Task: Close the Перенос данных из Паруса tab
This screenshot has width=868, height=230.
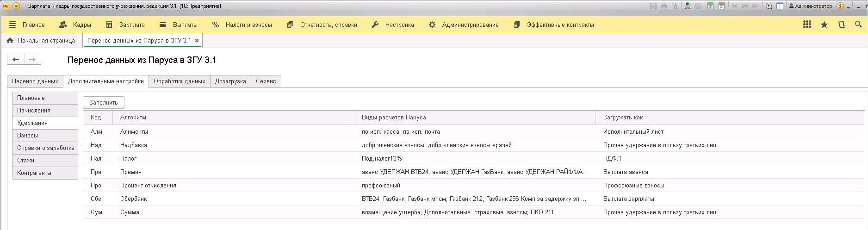Action: click(x=197, y=41)
